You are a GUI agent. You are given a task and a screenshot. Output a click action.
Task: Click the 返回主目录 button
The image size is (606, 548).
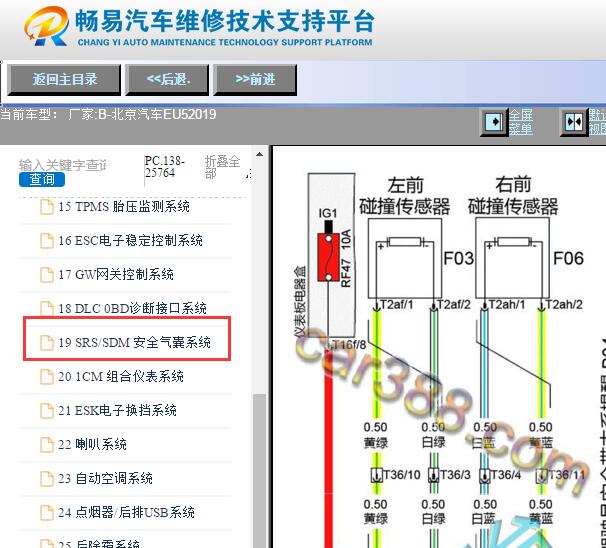coord(64,80)
